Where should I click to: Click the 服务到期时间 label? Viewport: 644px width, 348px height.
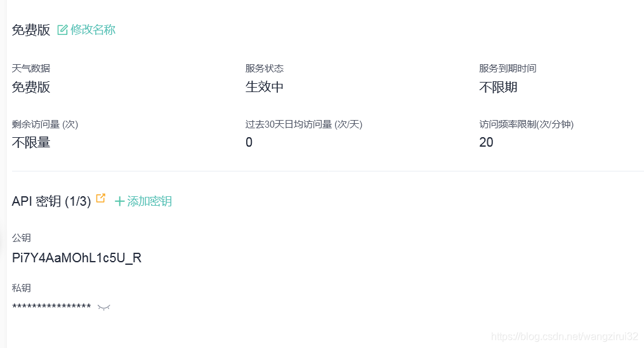click(508, 68)
